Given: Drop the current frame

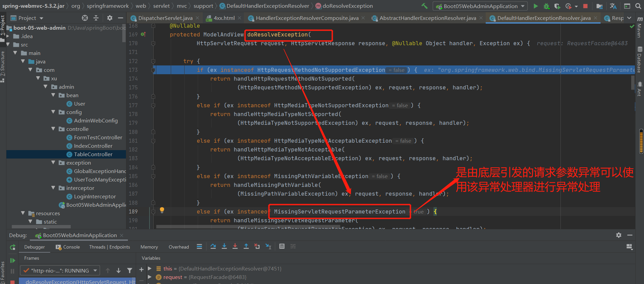Looking at the screenshot, I should click(x=257, y=247).
